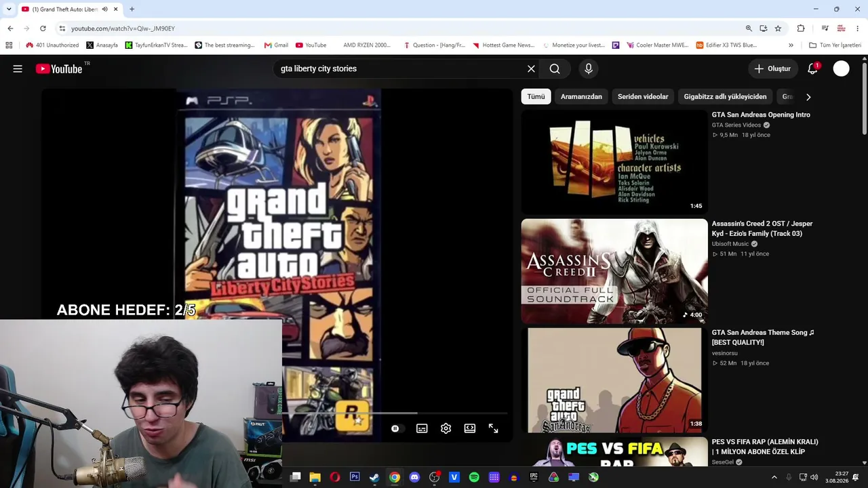Screen dimensions: 868x488
Task: Open the Anasayfa bookmark
Action: click(x=102, y=45)
